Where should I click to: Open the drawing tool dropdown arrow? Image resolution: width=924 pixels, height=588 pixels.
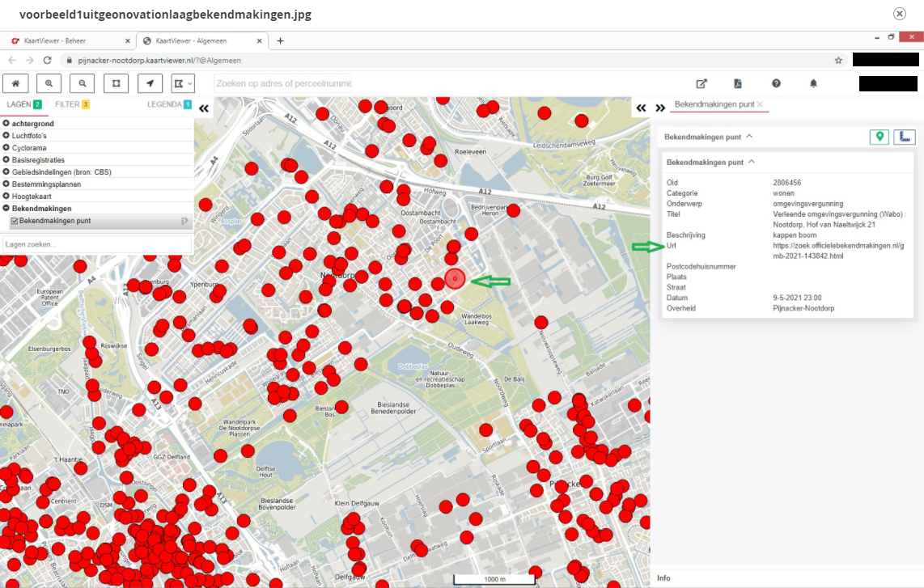point(190,83)
